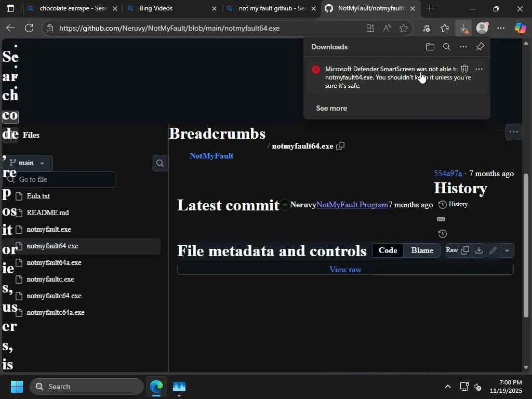Image resolution: width=532 pixels, height=399 pixels.
Task: Open more options in Downloads header
Action: tap(463, 47)
